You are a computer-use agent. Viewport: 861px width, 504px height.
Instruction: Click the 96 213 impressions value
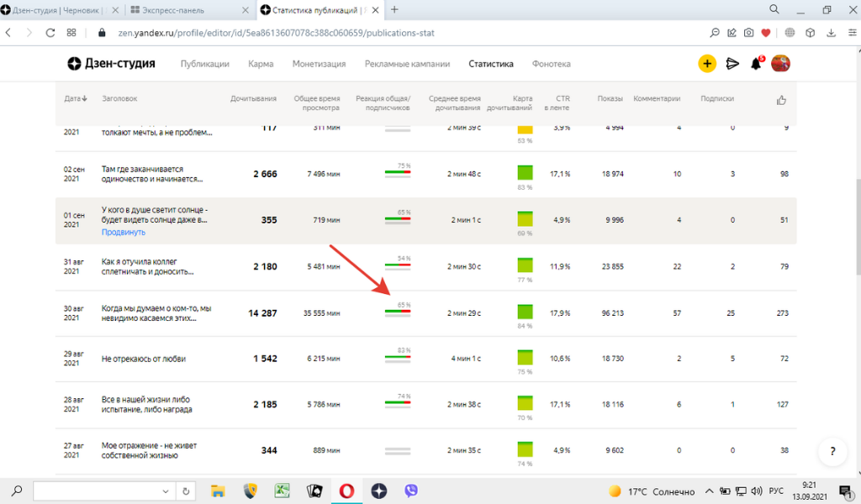pyautogui.click(x=612, y=313)
